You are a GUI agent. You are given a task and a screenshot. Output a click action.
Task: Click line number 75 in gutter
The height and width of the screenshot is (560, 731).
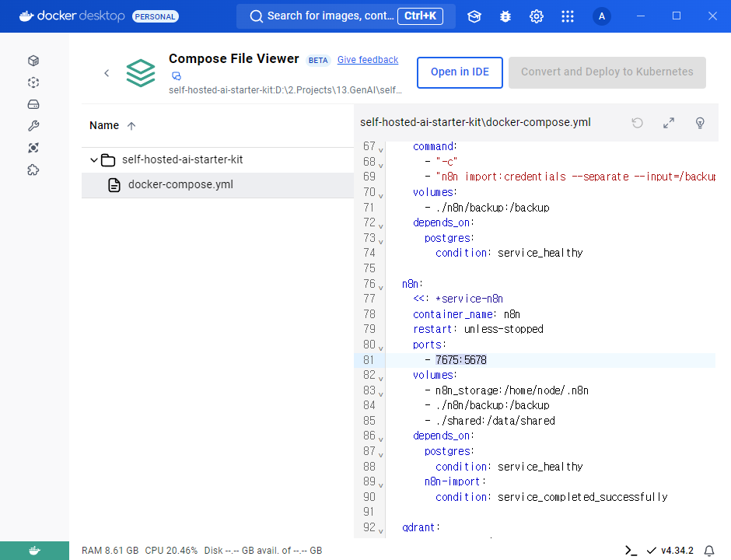[369, 268]
